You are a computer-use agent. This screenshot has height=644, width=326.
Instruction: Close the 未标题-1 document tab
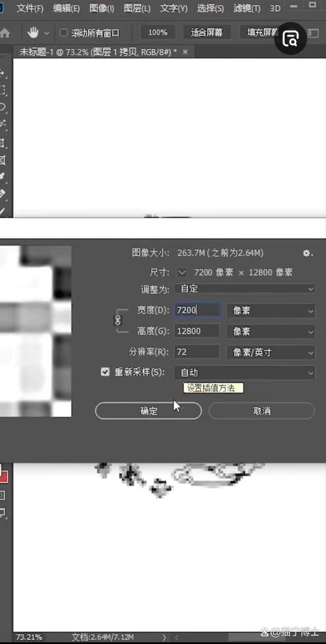tap(185, 51)
